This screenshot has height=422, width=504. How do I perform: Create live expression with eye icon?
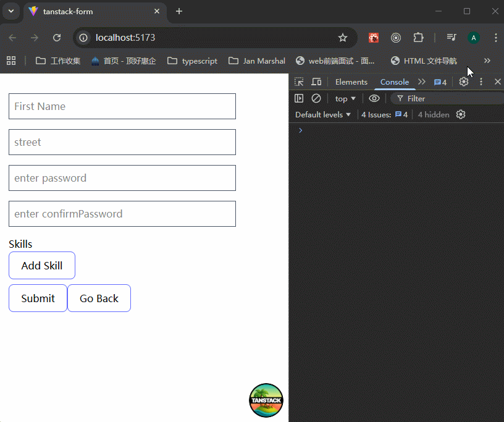pyautogui.click(x=374, y=98)
